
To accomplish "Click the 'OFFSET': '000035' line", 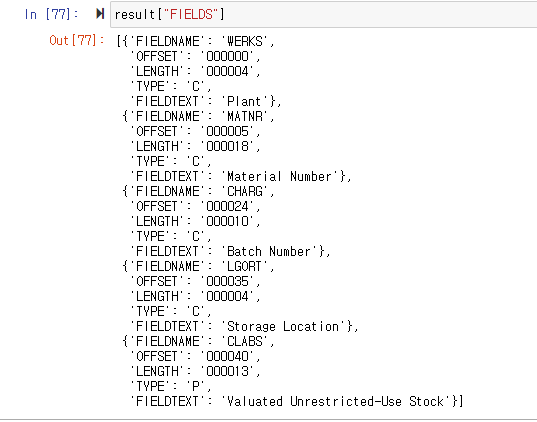I will (195, 282).
